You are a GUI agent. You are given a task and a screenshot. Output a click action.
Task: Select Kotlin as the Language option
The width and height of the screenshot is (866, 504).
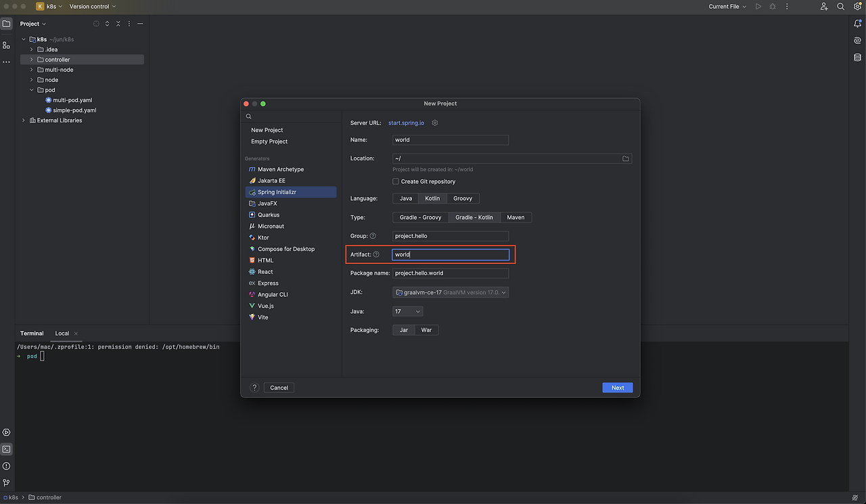click(x=432, y=198)
